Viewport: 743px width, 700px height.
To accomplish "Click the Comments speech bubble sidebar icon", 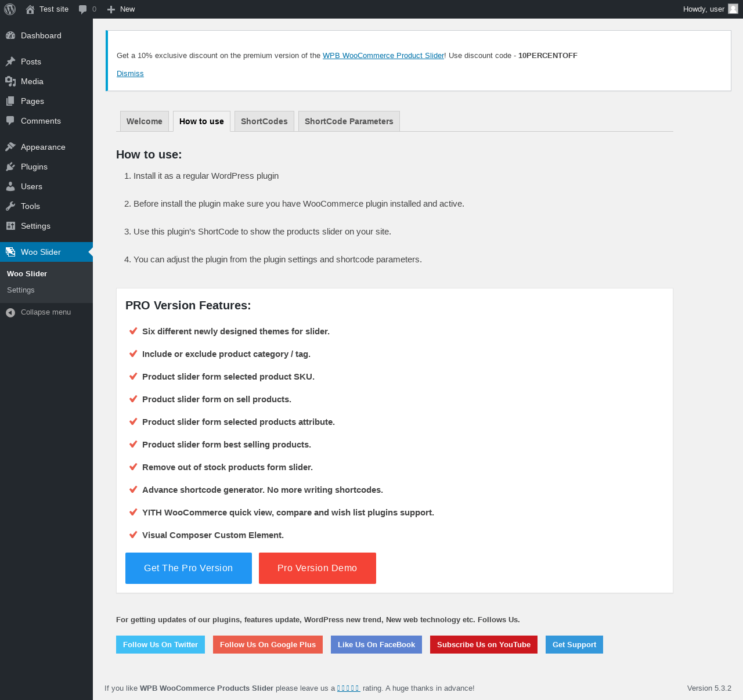I will 10,121.
